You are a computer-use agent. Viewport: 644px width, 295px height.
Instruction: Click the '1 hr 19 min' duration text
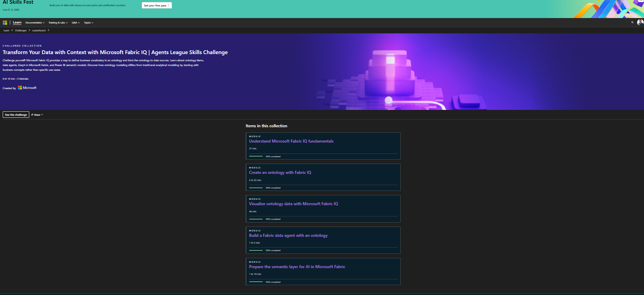[255, 274]
